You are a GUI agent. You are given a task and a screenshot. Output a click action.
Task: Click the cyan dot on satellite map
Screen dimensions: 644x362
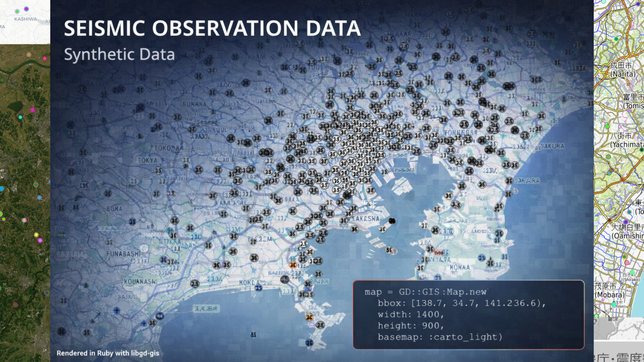20,117
